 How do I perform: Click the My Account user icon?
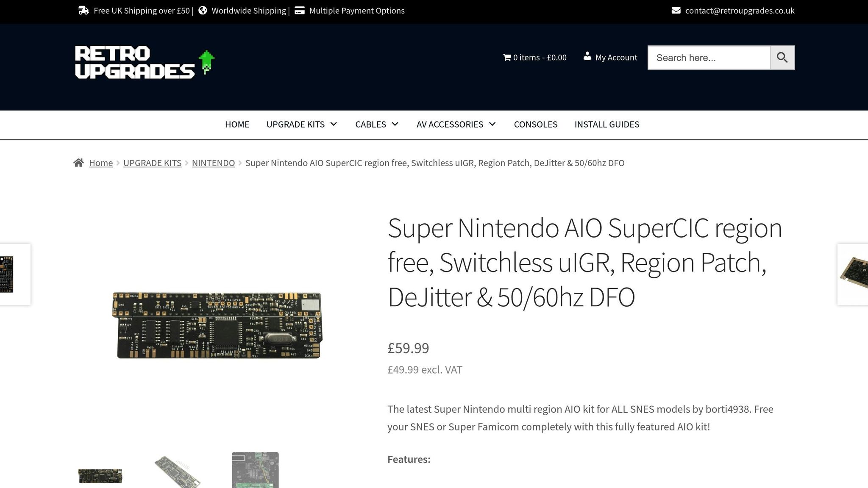(x=587, y=56)
